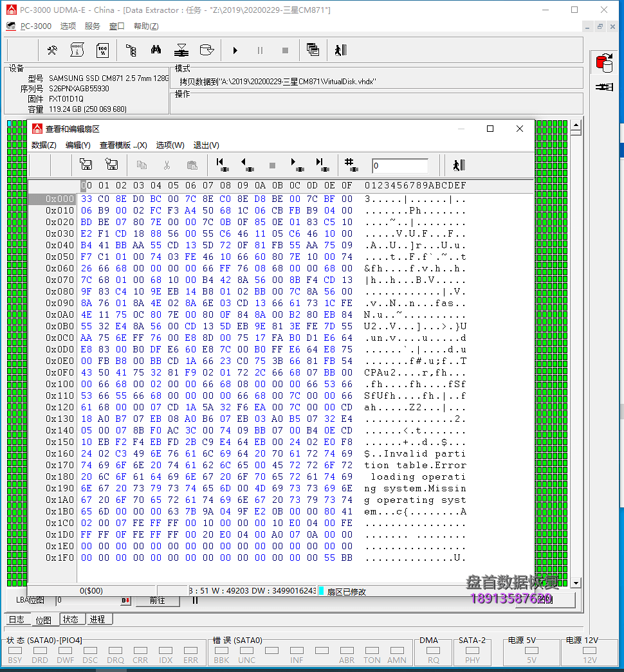Viewport: 624px width, 672px height.
Task: Click the exit running man icon in main toolbar
Action: tap(340, 51)
